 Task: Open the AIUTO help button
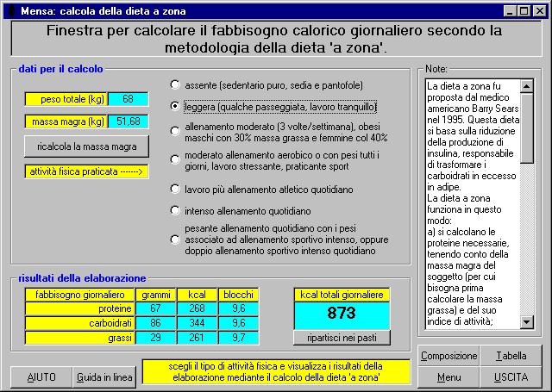tap(41, 377)
